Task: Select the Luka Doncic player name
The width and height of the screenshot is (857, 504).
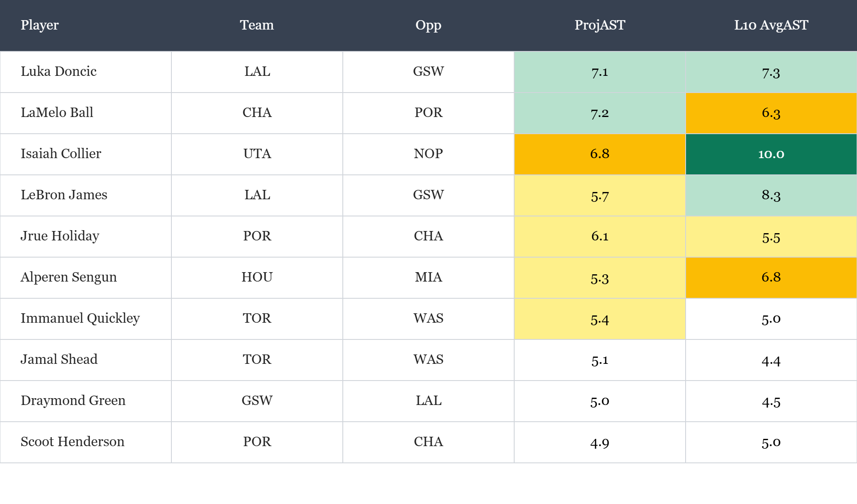Action: tap(59, 71)
